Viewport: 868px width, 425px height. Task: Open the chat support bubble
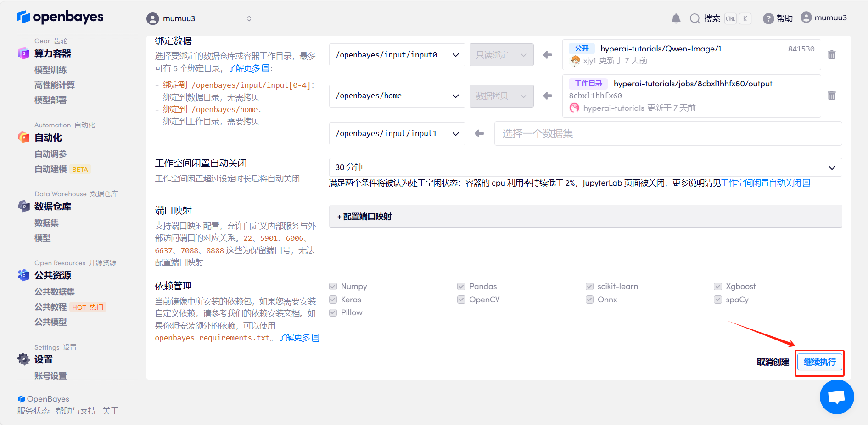point(836,397)
